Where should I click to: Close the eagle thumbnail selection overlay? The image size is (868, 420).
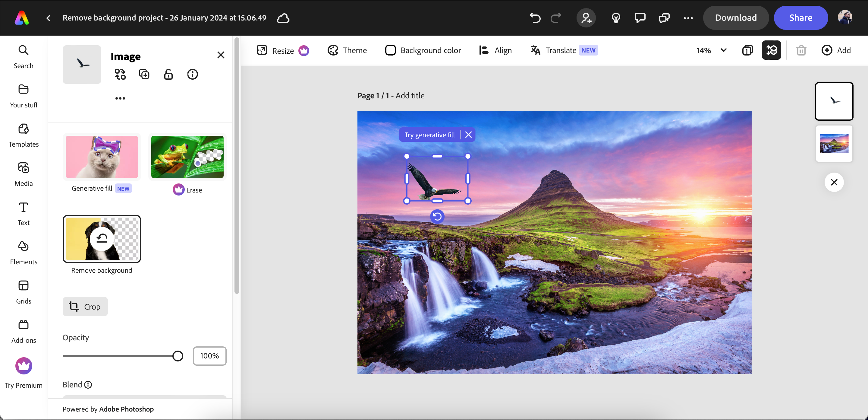click(x=834, y=182)
